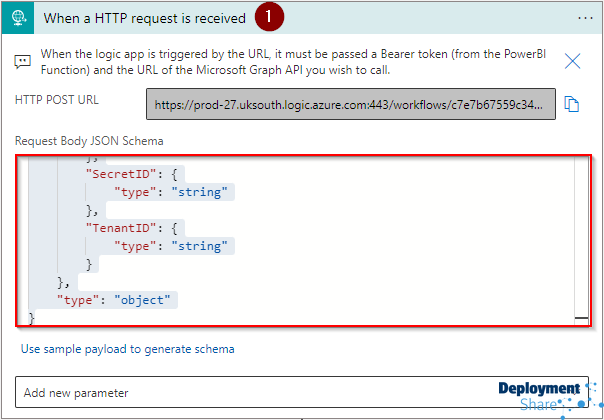The width and height of the screenshot is (604, 420).
Task: Place cursor on the "type": "object" line
Action: tap(117, 299)
